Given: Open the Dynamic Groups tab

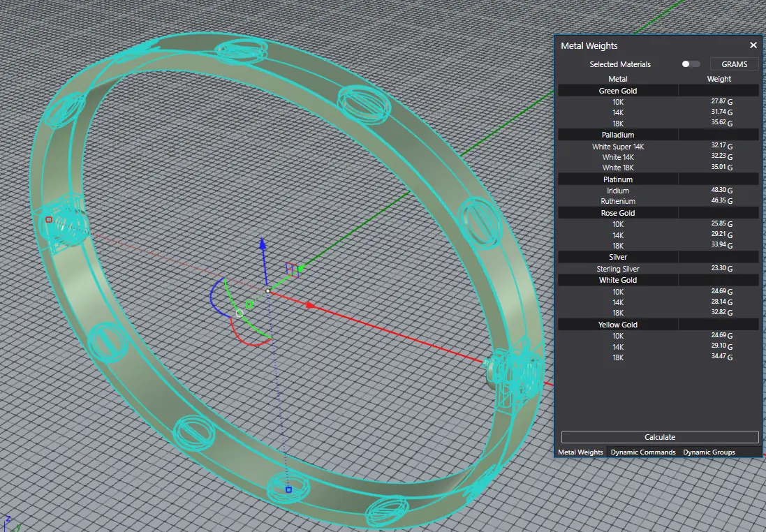Looking at the screenshot, I should 709,452.
